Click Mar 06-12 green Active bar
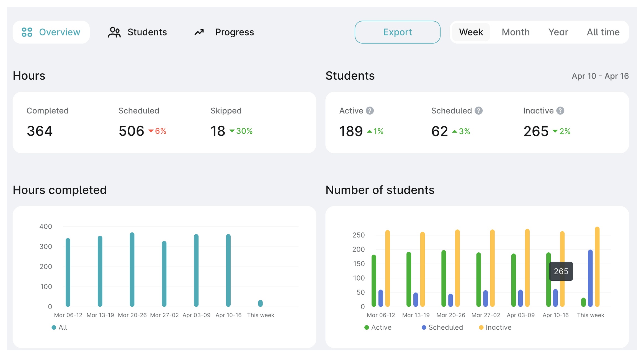 (374, 281)
